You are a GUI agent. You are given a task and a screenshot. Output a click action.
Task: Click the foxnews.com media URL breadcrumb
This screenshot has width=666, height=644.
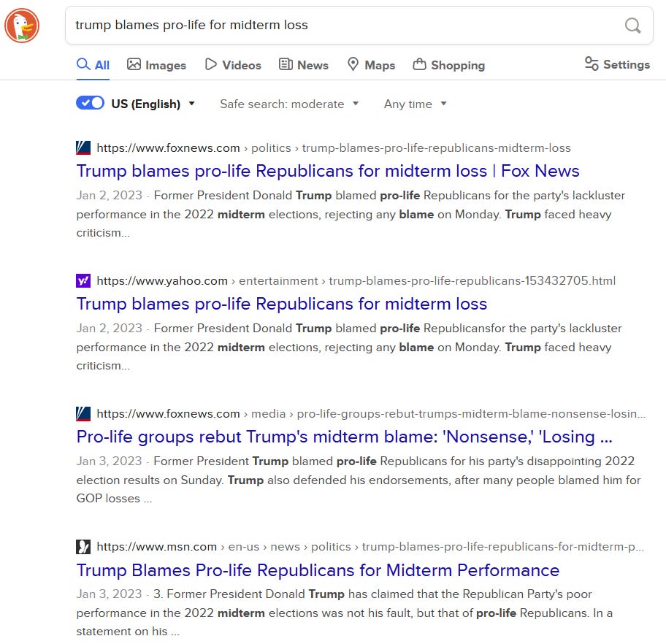coord(371,414)
